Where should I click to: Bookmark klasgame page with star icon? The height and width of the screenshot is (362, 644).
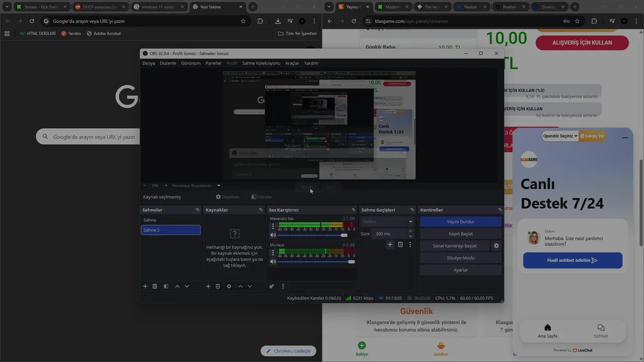tap(577, 21)
